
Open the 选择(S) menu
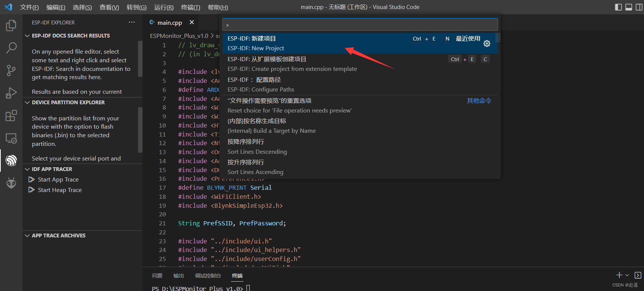tap(82, 7)
